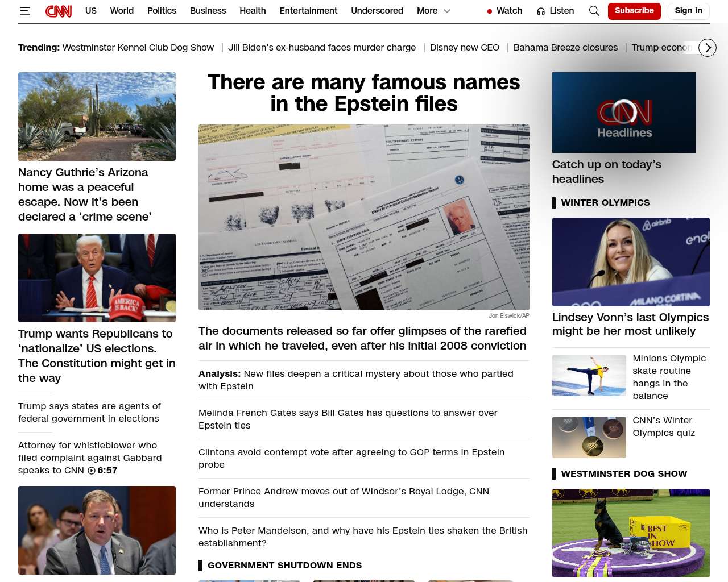Read the Minions Olympic skate routine story

pyautogui.click(x=669, y=377)
